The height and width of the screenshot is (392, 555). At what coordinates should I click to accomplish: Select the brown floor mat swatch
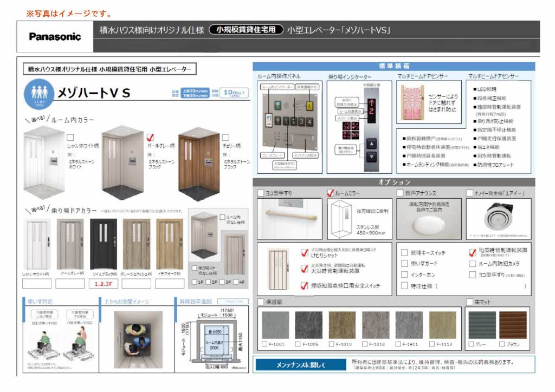tap(513, 325)
